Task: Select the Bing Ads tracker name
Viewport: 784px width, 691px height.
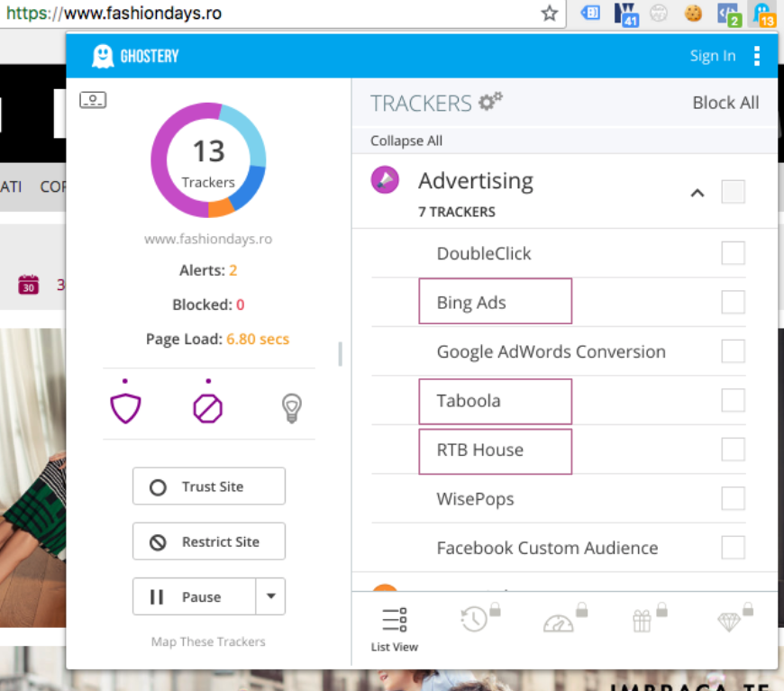Action: (471, 303)
